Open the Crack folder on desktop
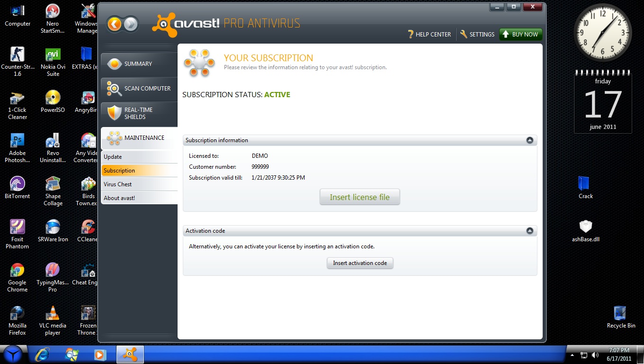The image size is (644, 364). (x=585, y=188)
